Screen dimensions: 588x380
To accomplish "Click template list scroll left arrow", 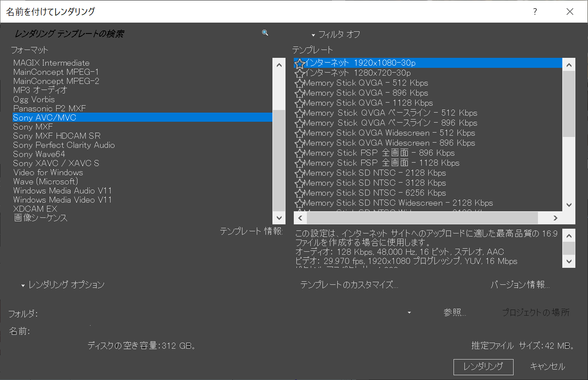I will [300, 218].
